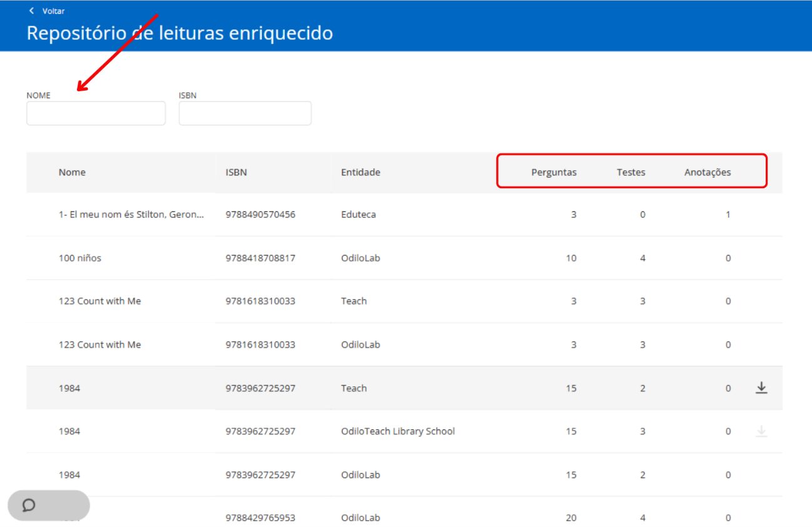Download the 1984 reading from entity Teach
The width and height of the screenshot is (812, 527).
pos(761,388)
